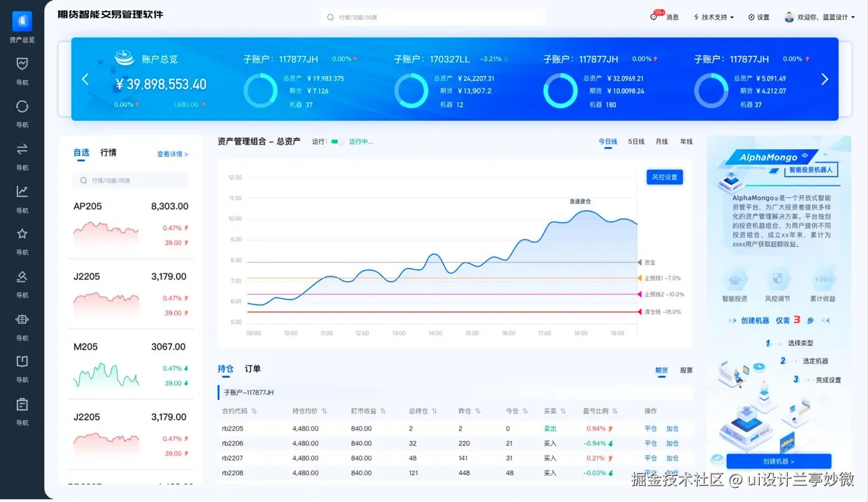The width and height of the screenshot is (868, 502).
Task: Select the AP205 watchlist row
Action: pyautogui.click(x=131, y=224)
